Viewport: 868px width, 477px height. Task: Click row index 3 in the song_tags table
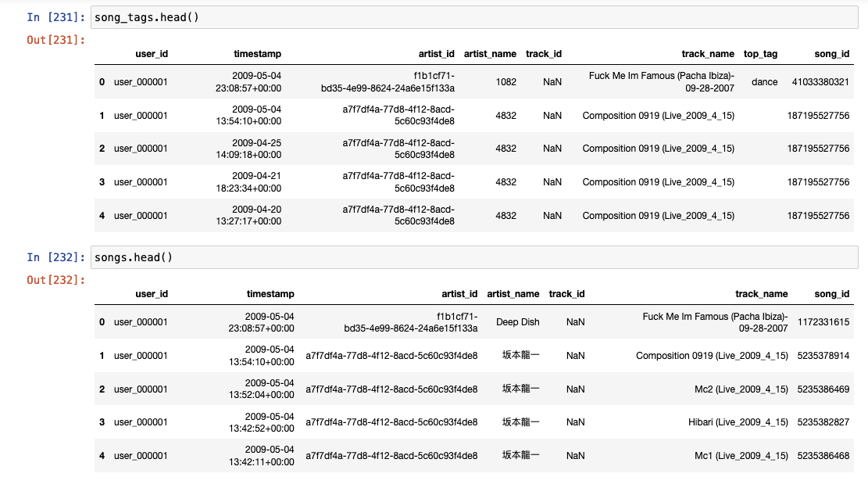(102, 181)
